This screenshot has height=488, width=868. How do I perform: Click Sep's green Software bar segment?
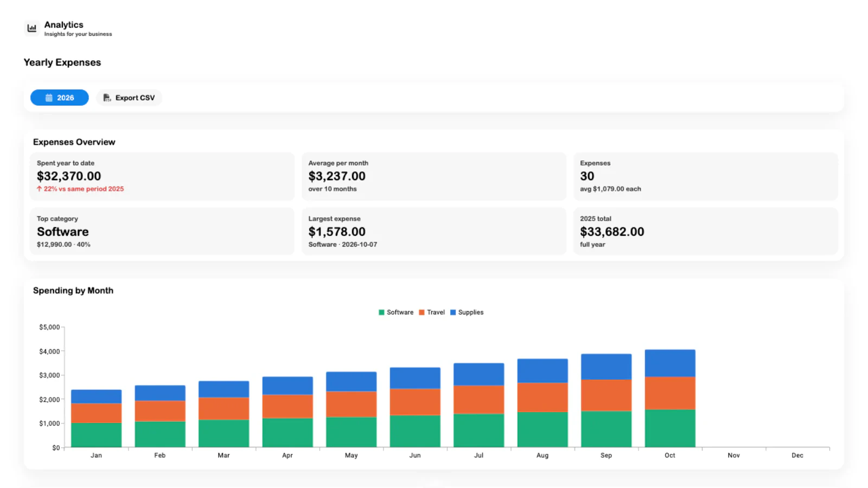[x=606, y=429]
